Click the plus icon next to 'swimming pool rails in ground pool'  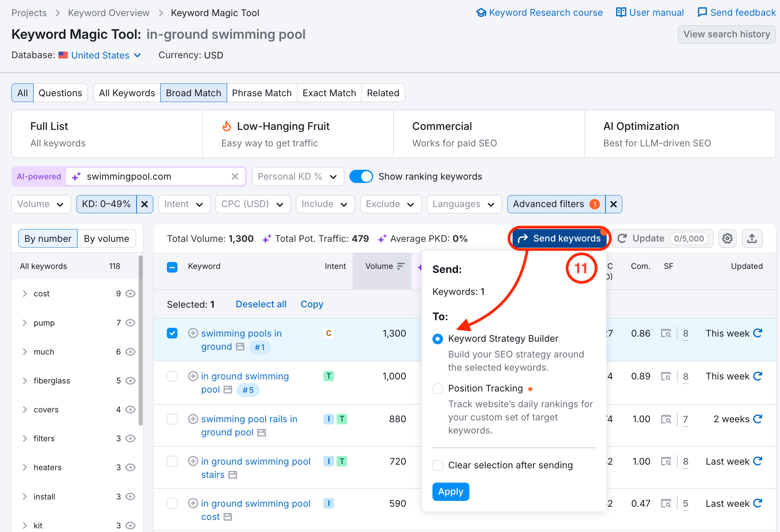coord(193,419)
